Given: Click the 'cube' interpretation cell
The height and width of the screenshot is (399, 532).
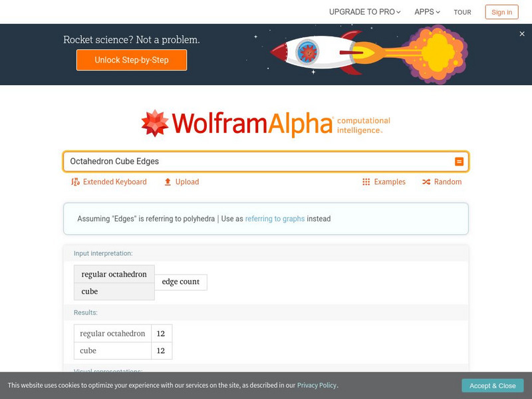Looking at the screenshot, I should [x=114, y=291].
